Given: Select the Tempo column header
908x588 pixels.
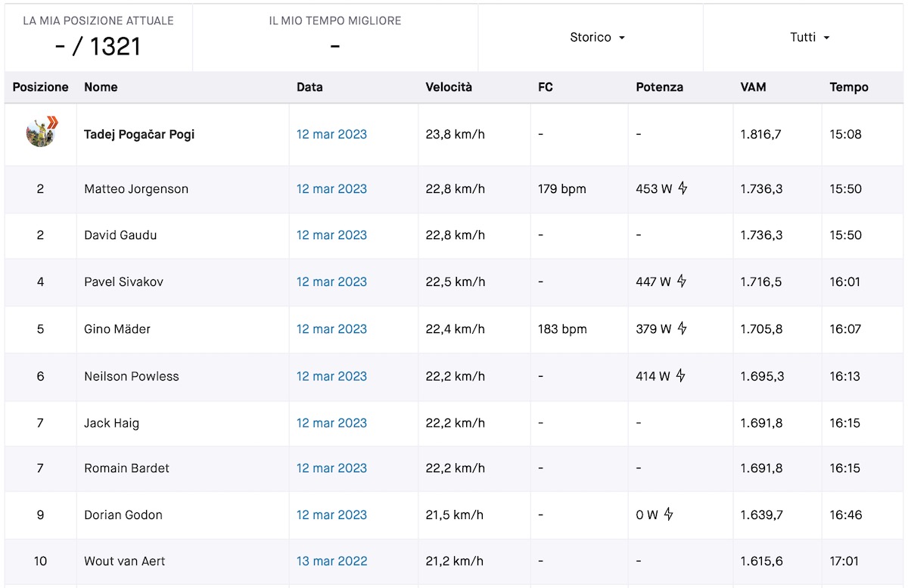Looking at the screenshot, I should [849, 87].
